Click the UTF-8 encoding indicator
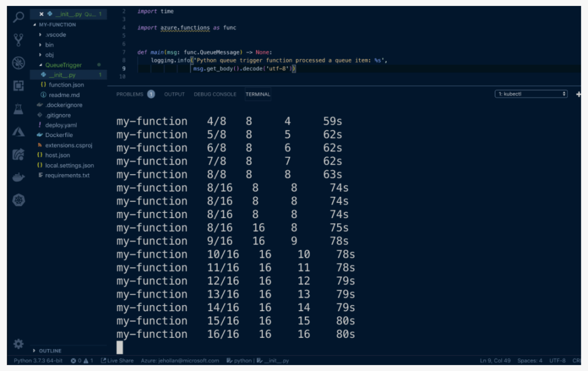Image resolution: width=588 pixels, height=371 pixels. tap(558, 361)
